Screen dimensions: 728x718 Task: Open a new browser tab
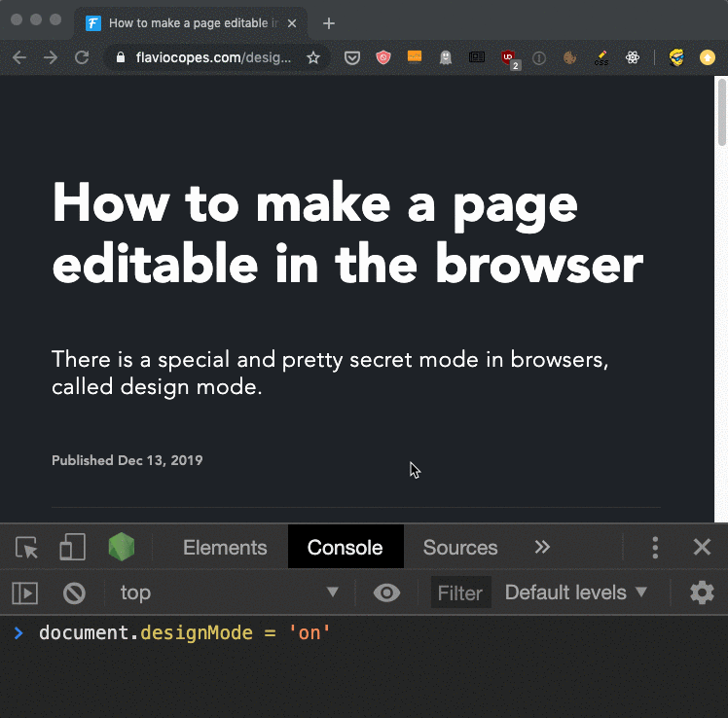[329, 23]
